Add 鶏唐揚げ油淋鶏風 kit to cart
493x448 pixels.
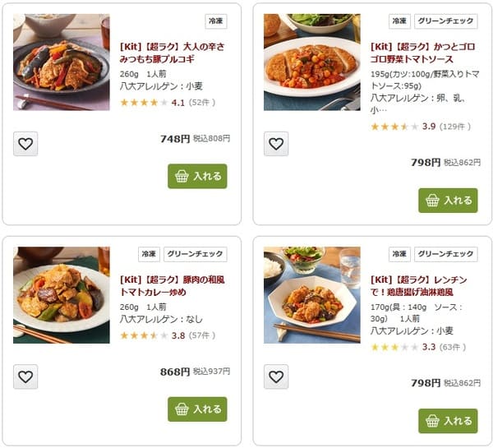(448, 421)
